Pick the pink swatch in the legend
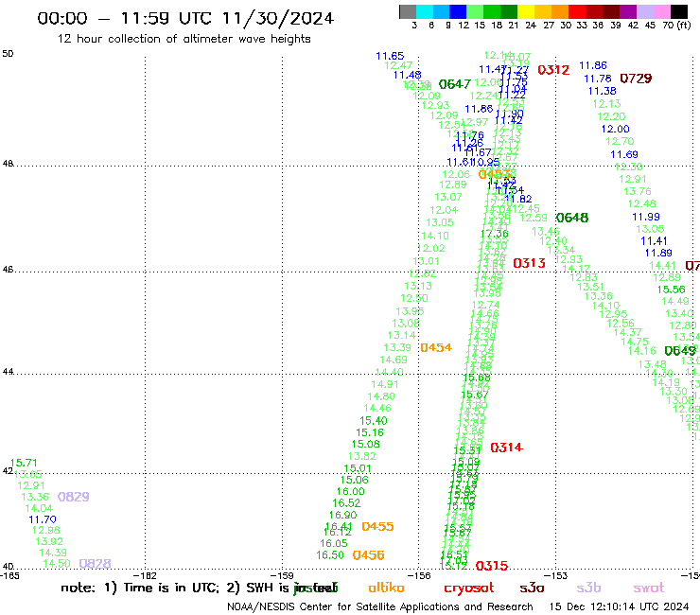Screen dimensions: 700x615 coord(661,11)
